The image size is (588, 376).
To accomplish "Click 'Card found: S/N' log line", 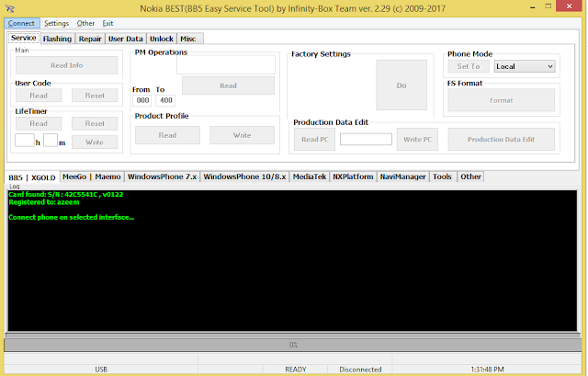I will pyautogui.click(x=66, y=194).
